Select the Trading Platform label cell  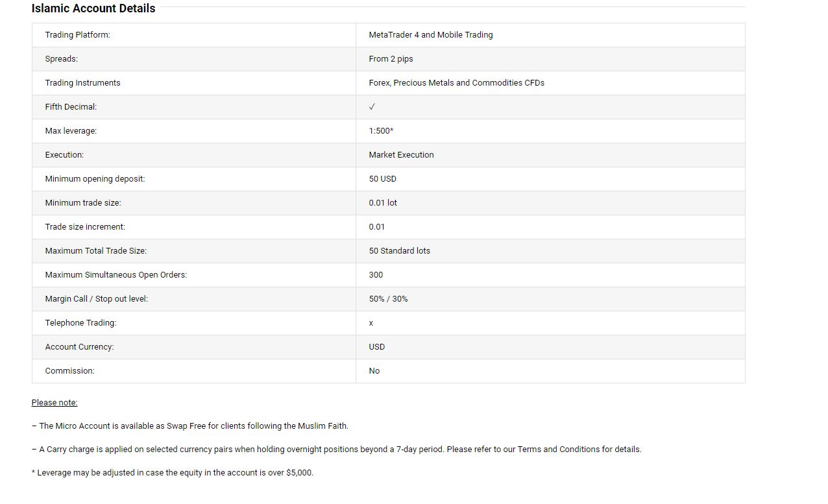tap(194, 35)
